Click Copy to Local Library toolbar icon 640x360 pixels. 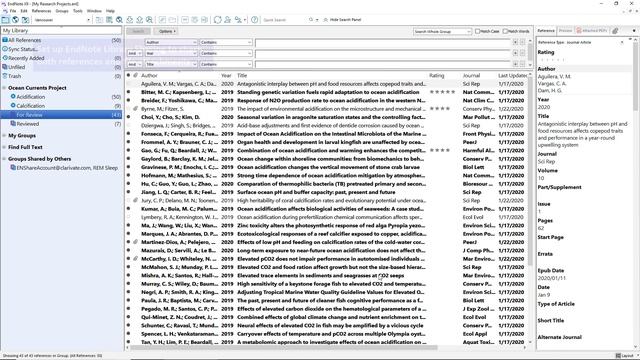click(99, 20)
